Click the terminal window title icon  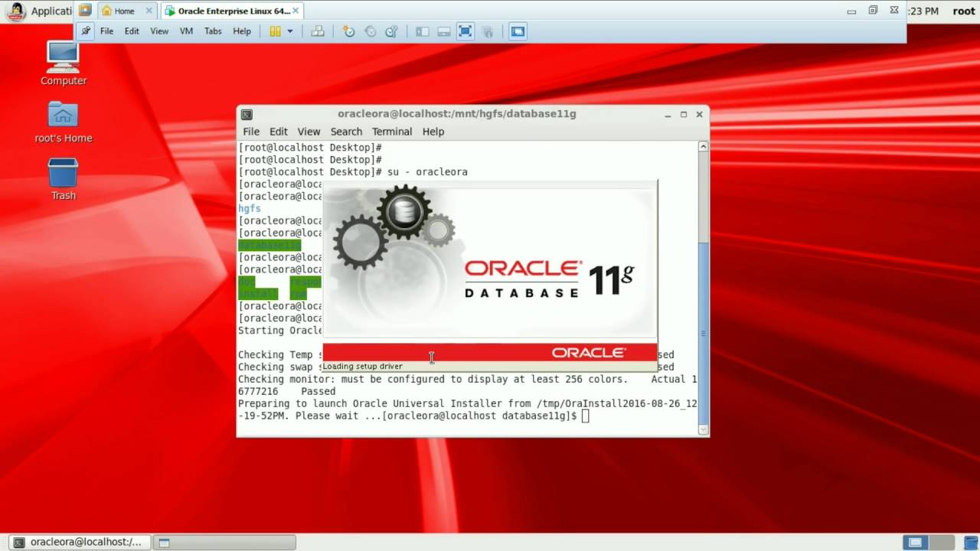247,114
